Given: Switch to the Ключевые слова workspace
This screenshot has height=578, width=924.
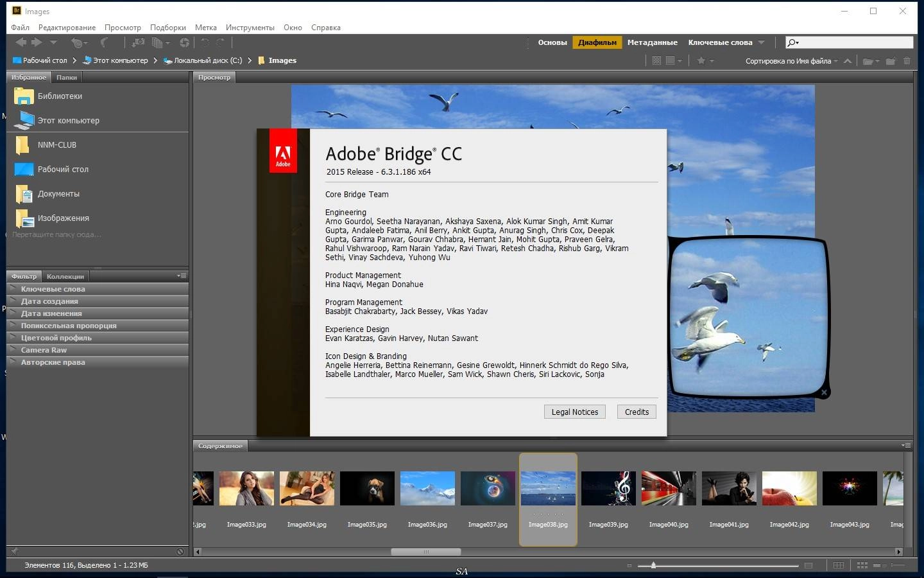Looking at the screenshot, I should pos(720,42).
